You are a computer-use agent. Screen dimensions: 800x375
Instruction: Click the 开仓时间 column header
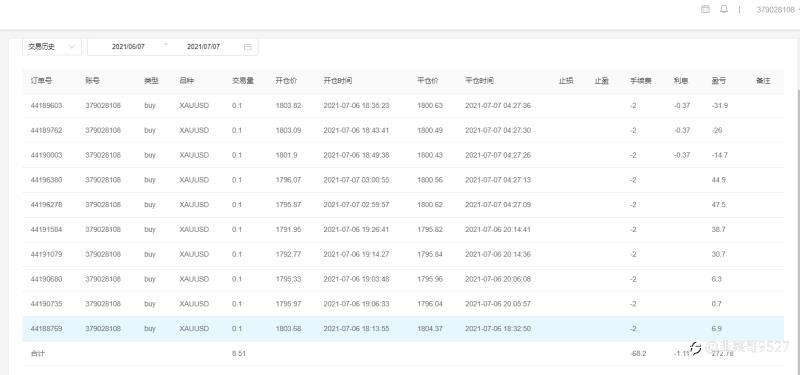pos(338,81)
